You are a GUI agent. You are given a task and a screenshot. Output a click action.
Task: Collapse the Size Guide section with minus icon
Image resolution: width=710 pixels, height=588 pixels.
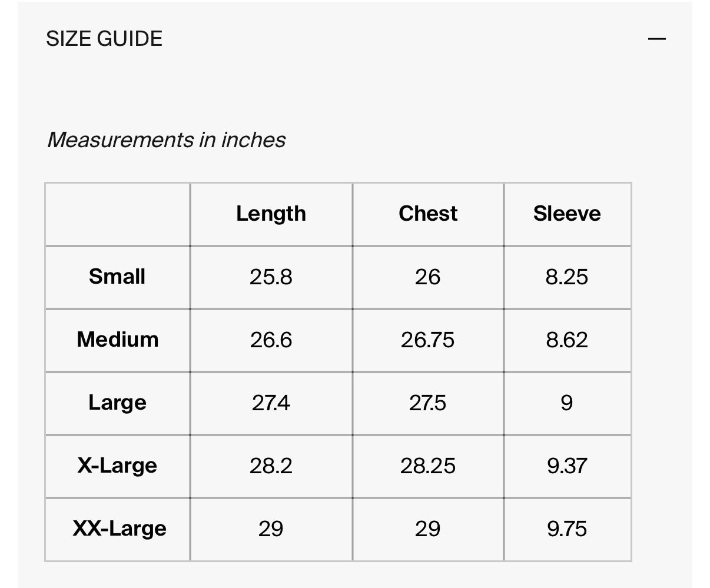pos(656,39)
